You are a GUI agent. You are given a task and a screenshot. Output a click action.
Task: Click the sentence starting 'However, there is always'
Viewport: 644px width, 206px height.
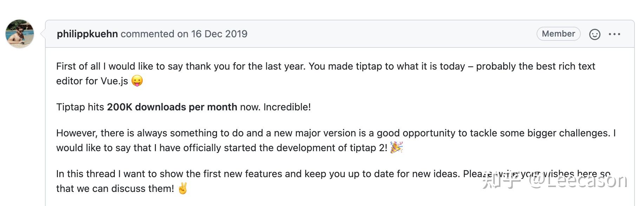click(x=336, y=140)
